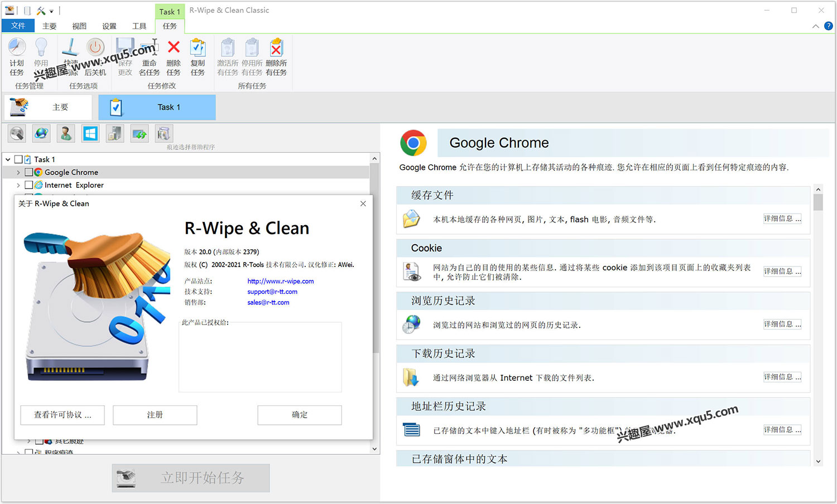837x504 pixels.
Task: Expand the Google Chrome tree node
Action: 18,172
